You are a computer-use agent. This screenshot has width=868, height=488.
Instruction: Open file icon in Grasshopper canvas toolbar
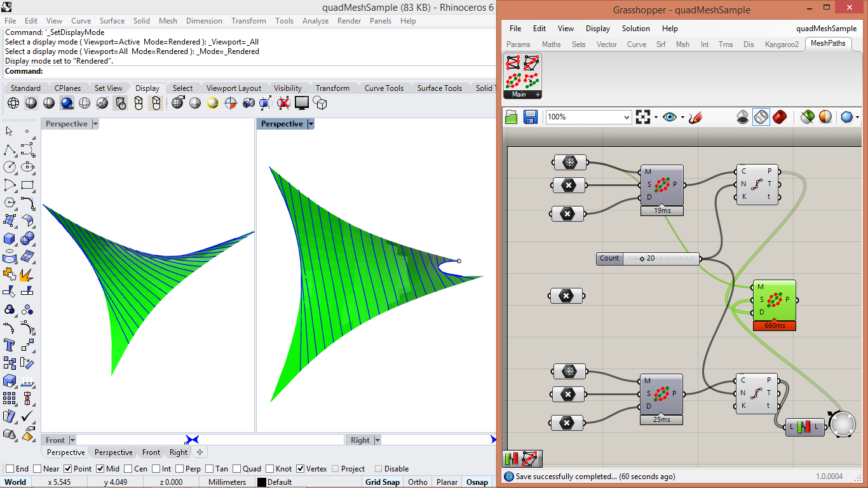[x=512, y=117]
